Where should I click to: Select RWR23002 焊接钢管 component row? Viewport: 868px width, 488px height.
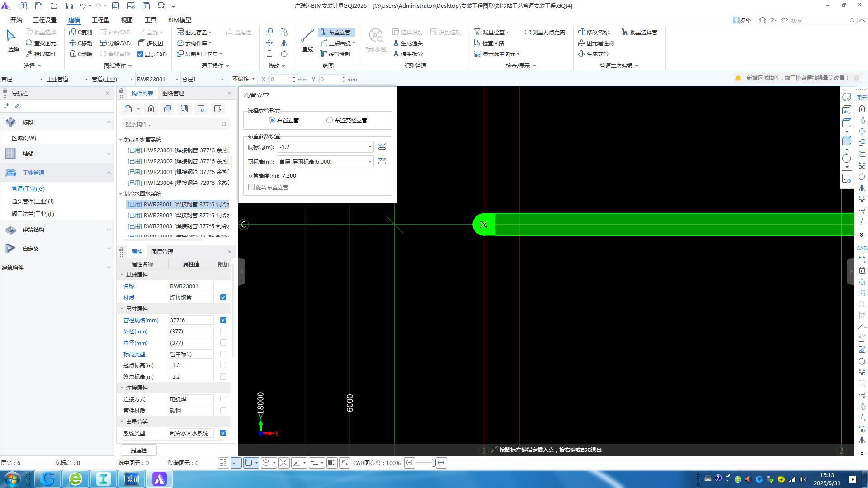pyautogui.click(x=178, y=215)
